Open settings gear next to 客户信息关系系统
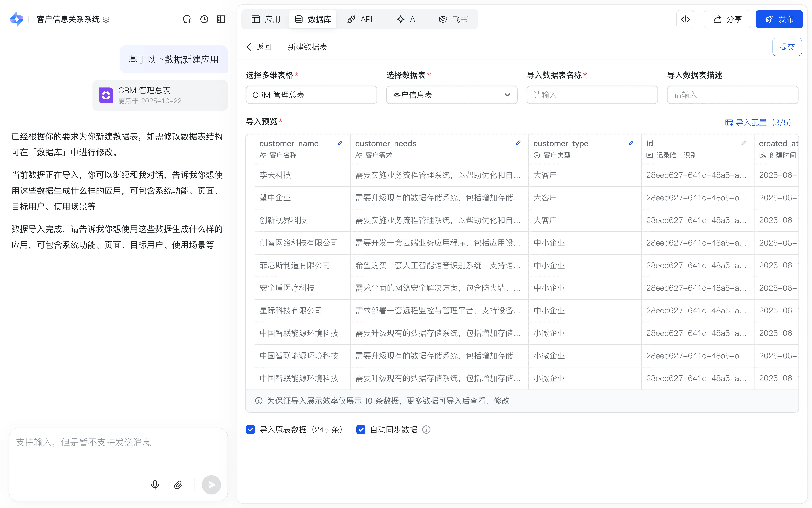This screenshot has height=508, width=812. [106, 19]
